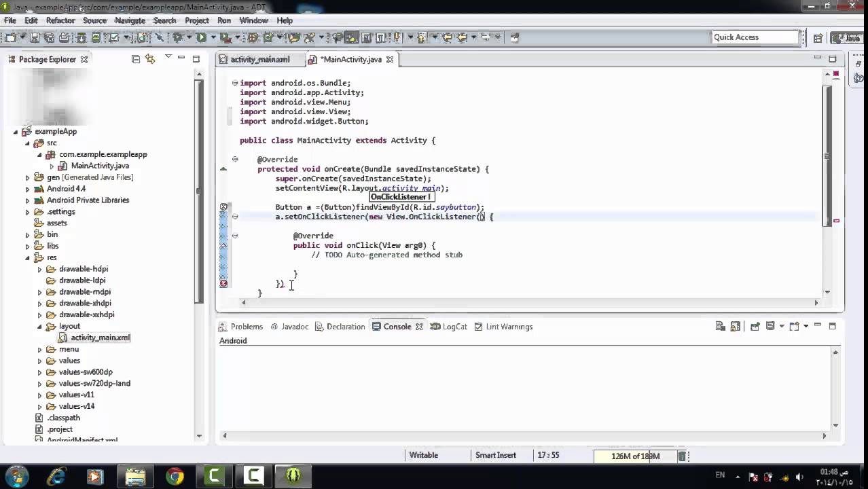
Task: Toggle Link with Editor in Package Explorer
Action: tap(149, 59)
